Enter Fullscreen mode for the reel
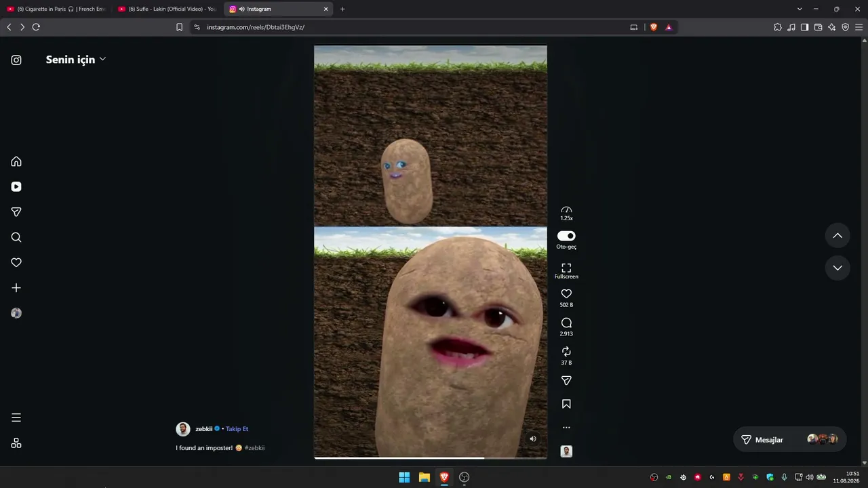Image resolution: width=868 pixels, height=488 pixels. click(566, 270)
